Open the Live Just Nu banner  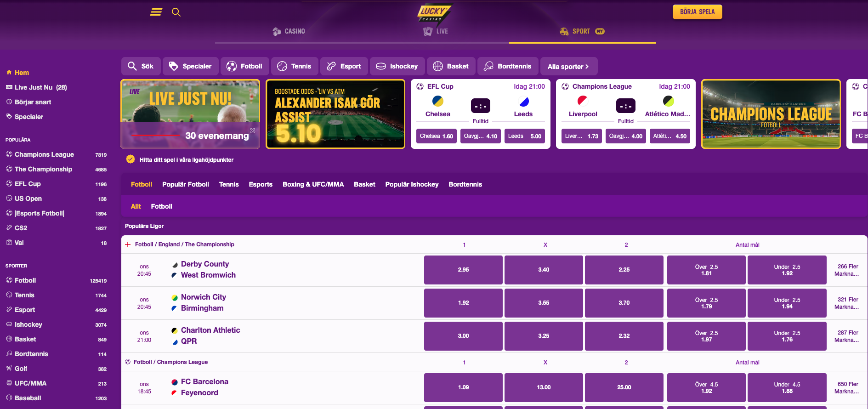pos(190,114)
